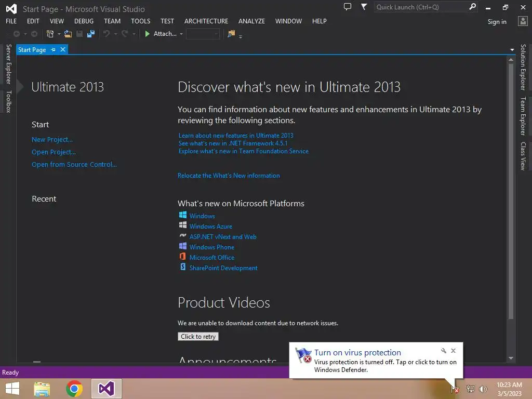Click the SharePoint Development icon
The image size is (532, 399).
(182, 267)
